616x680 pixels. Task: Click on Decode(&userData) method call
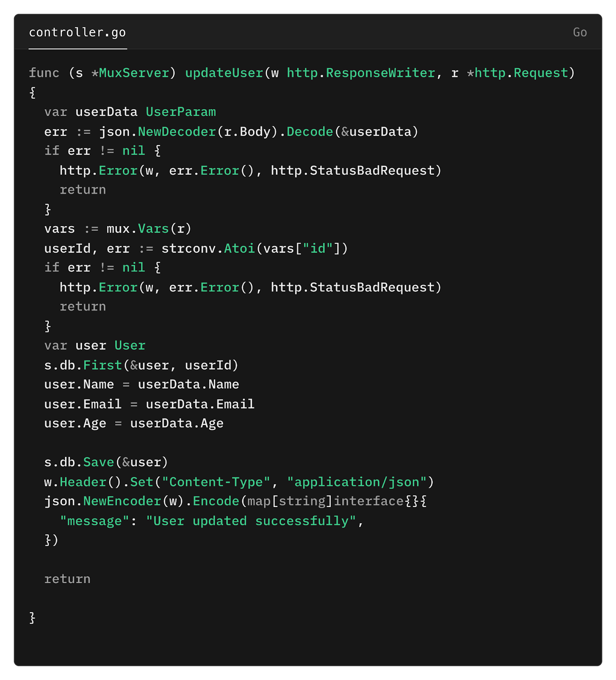pyautogui.click(x=352, y=131)
